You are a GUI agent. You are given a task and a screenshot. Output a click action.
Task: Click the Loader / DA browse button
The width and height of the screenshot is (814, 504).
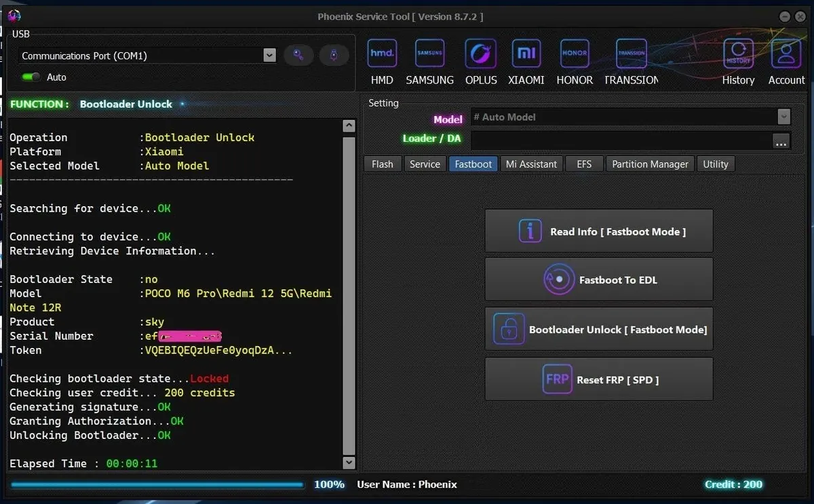(x=781, y=141)
